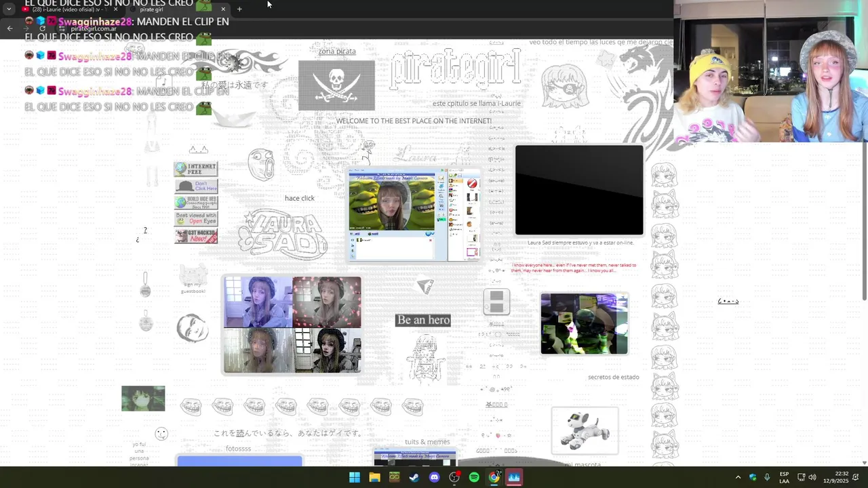Viewport: 868px width, 488px height.
Task: Click the streamer webcam overlay
Action: pos(771,71)
